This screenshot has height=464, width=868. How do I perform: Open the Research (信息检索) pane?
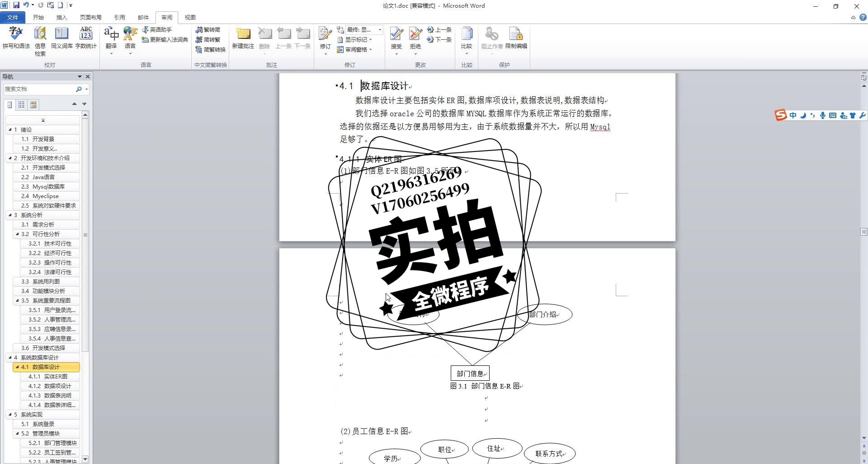(40, 41)
